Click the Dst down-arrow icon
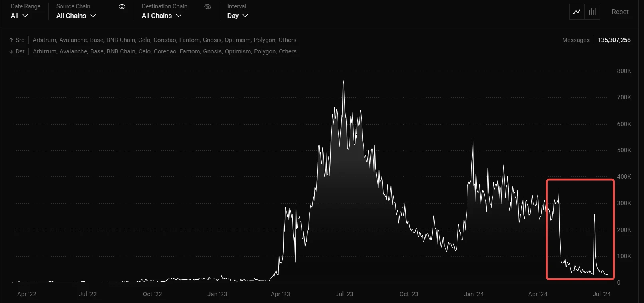This screenshot has height=303, width=644. (x=11, y=51)
